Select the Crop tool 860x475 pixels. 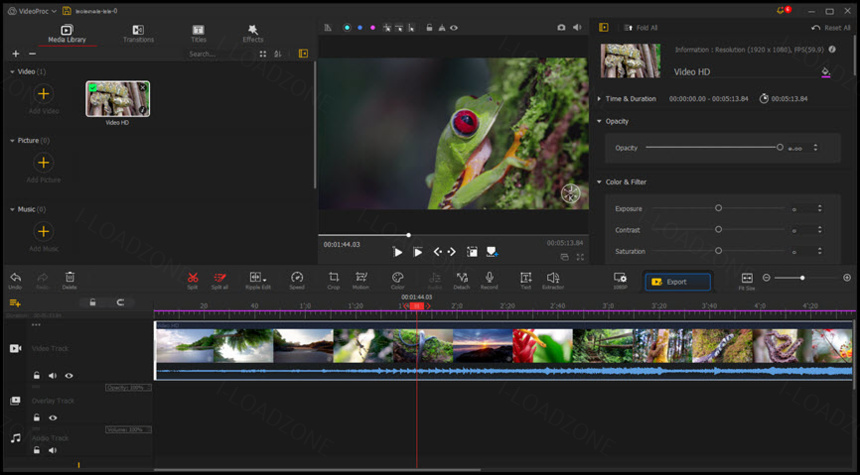tap(333, 280)
